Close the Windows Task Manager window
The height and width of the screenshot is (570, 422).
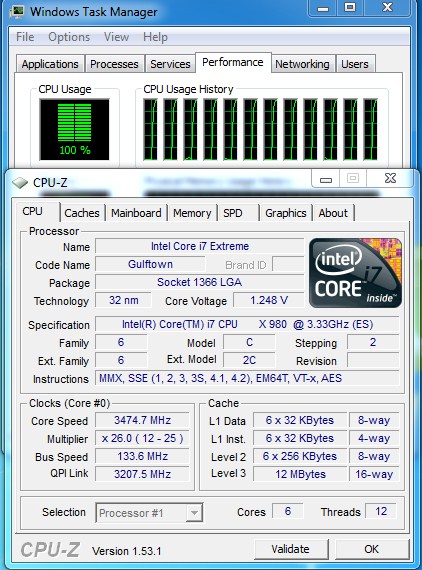387,8
